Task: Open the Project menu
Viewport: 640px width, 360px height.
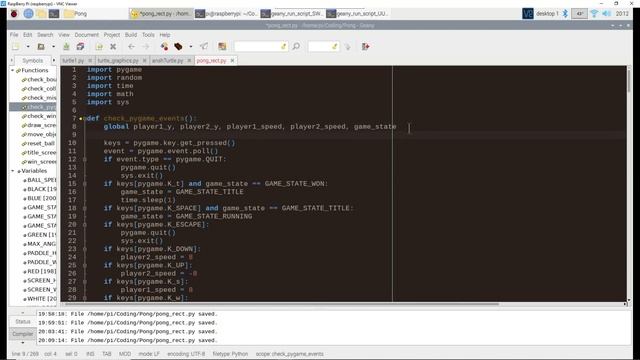Action: tap(112, 35)
